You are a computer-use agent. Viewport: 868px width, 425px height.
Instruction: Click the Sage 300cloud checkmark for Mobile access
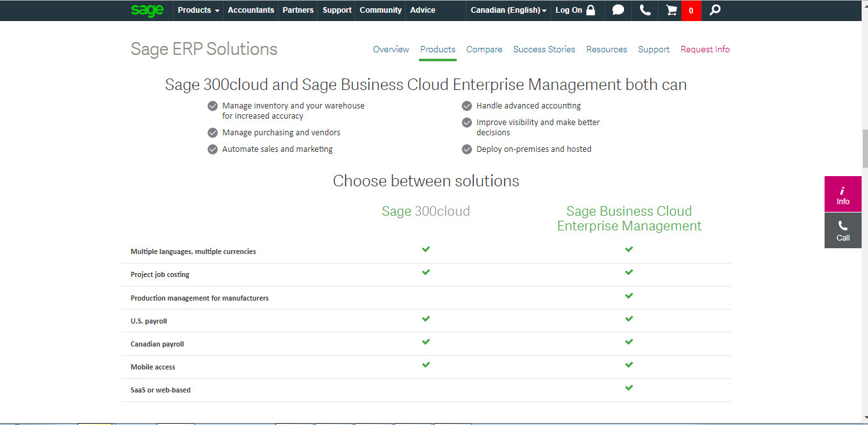coord(426,364)
